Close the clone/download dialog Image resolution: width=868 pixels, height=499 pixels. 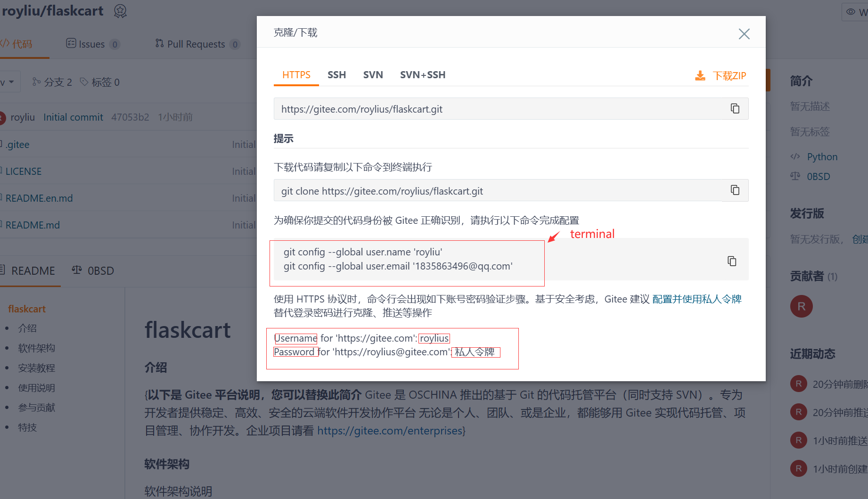click(744, 34)
